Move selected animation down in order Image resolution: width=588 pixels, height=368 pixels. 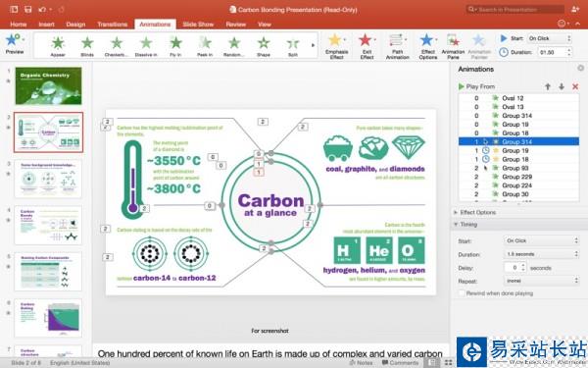click(x=562, y=86)
